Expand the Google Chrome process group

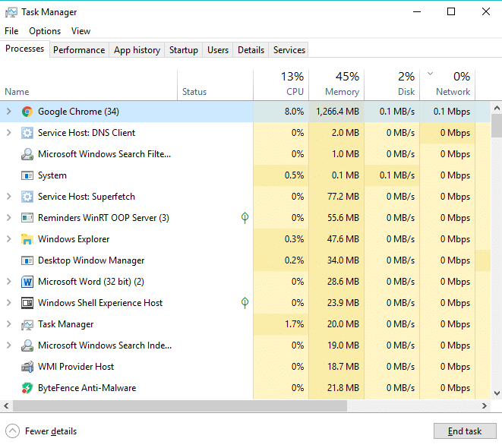tap(8, 112)
